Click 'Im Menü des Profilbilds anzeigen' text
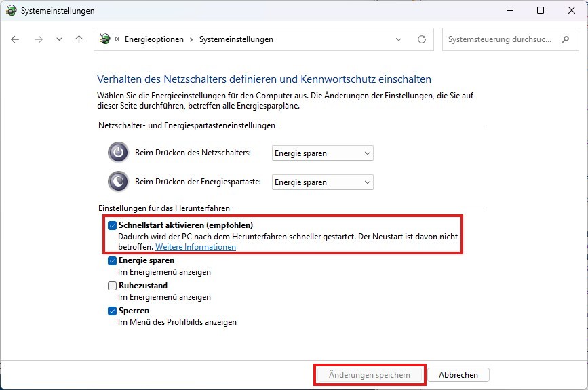Viewport: 588px width, 390px height. (177, 322)
